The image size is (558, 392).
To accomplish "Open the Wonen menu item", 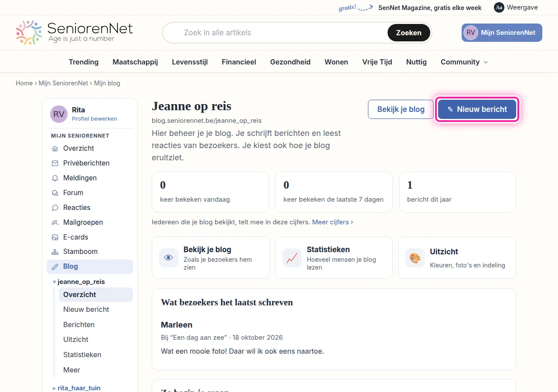I will click(x=337, y=62).
